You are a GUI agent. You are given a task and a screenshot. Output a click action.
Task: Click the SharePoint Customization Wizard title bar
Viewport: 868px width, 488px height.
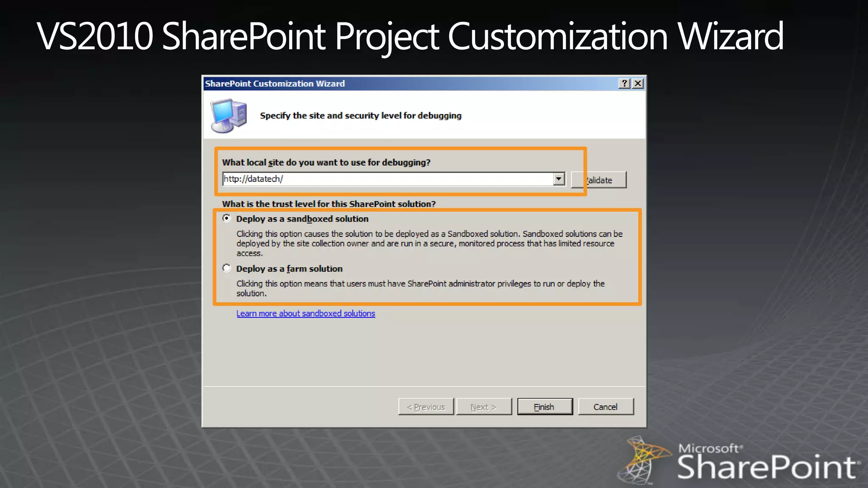(x=381, y=83)
